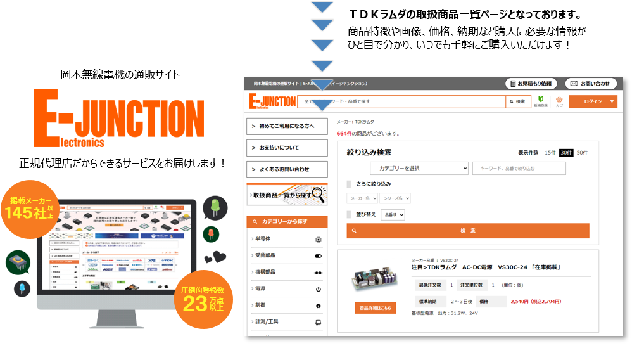Image resolution: width=644 pixels, height=348 pixels.
Task: Click the E-JUNCTION site logo in header
Action: [x=272, y=101]
